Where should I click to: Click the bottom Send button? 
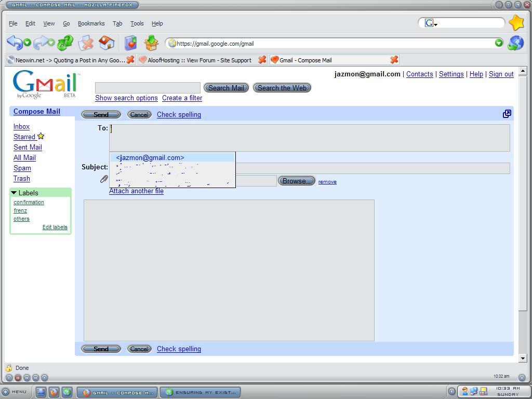click(x=101, y=349)
